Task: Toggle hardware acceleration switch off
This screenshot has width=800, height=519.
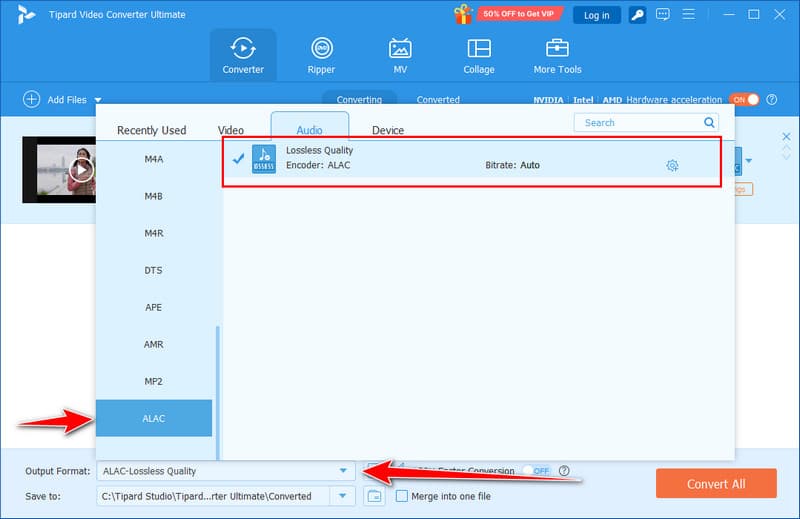Action: click(744, 100)
